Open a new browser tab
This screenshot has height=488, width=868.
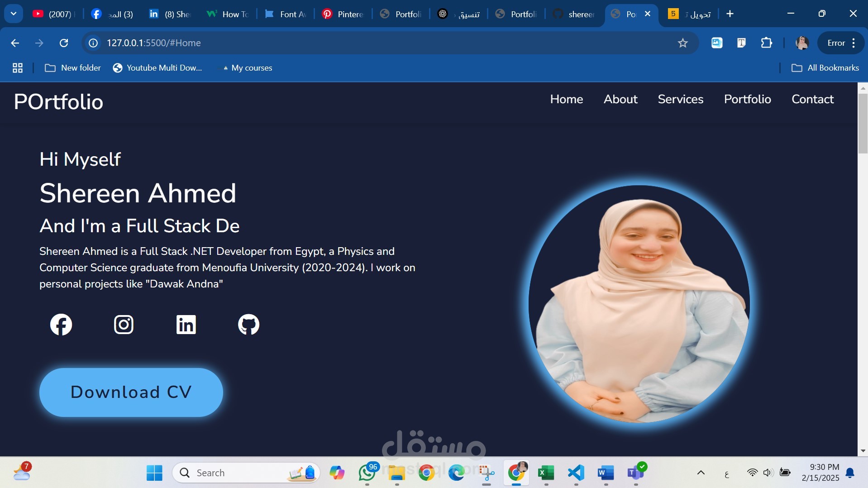pyautogui.click(x=730, y=14)
